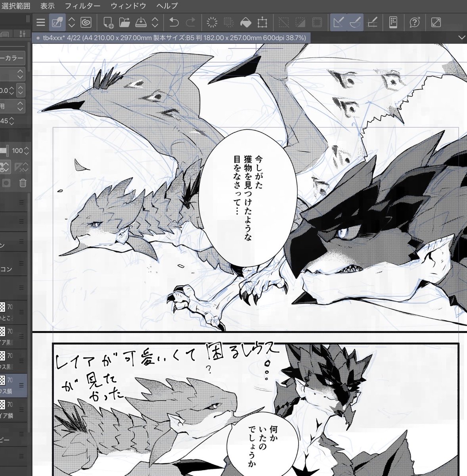Click Clear outside selection icon
Image resolution: width=467 pixels, height=476 pixels.
coord(229,22)
